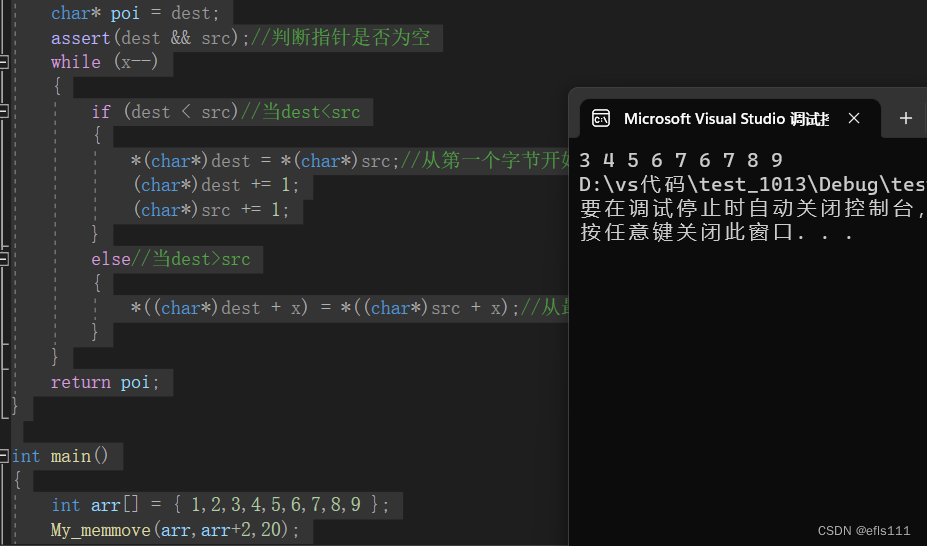Collapse the while (x--) code block
This screenshot has width=927, height=546.
tap(4, 61)
